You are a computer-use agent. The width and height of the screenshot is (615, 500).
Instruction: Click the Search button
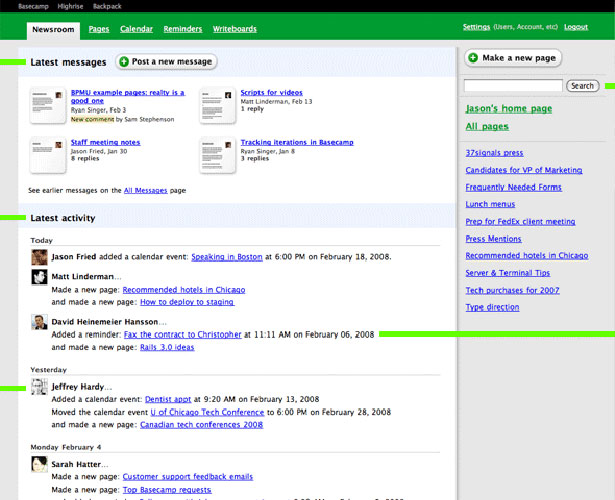coord(582,86)
